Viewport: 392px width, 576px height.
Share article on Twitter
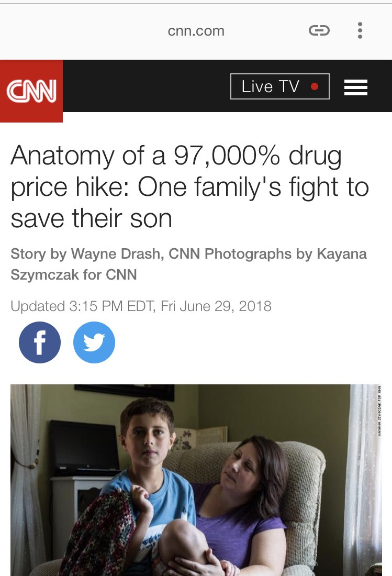[x=94, y=342]
